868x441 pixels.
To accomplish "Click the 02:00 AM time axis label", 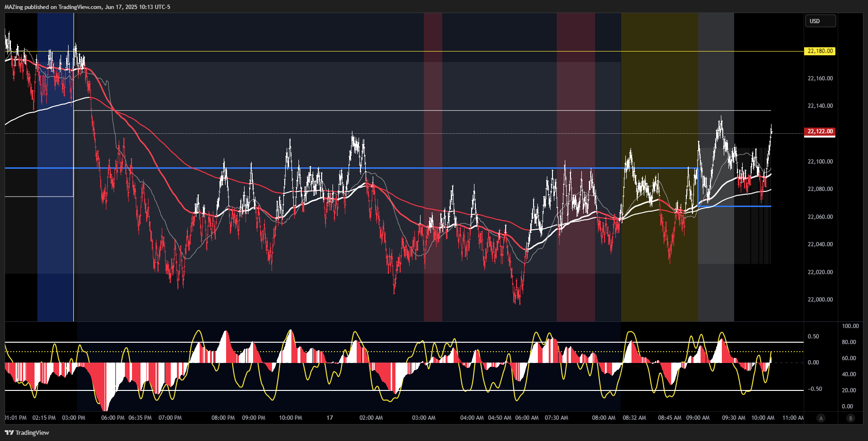I will (x=371, y=418).
